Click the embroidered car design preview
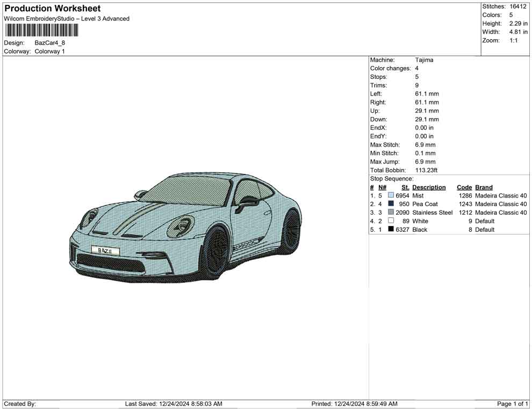Image resolution: width=532 pixels, height=409 pixels. click(x=185, y=227)
